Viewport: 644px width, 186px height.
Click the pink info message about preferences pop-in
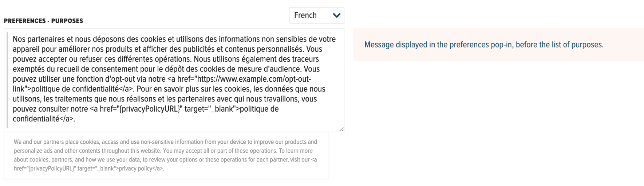(x=498, y=45)
